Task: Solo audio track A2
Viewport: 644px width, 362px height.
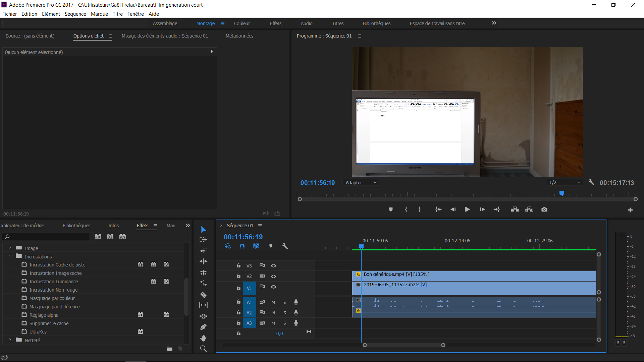Action: coord(285,313)
